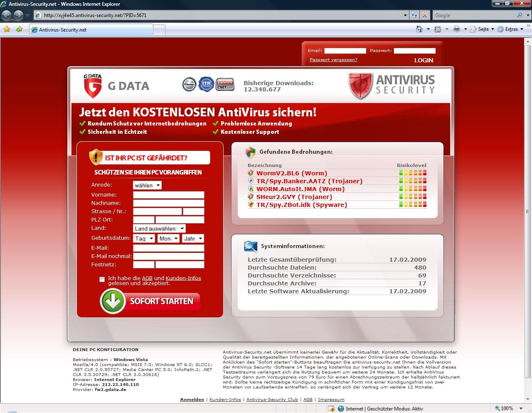This screenshot has height=413, width=532.
Task: Click the CNET.com rating badge
Action: (225, 84)
